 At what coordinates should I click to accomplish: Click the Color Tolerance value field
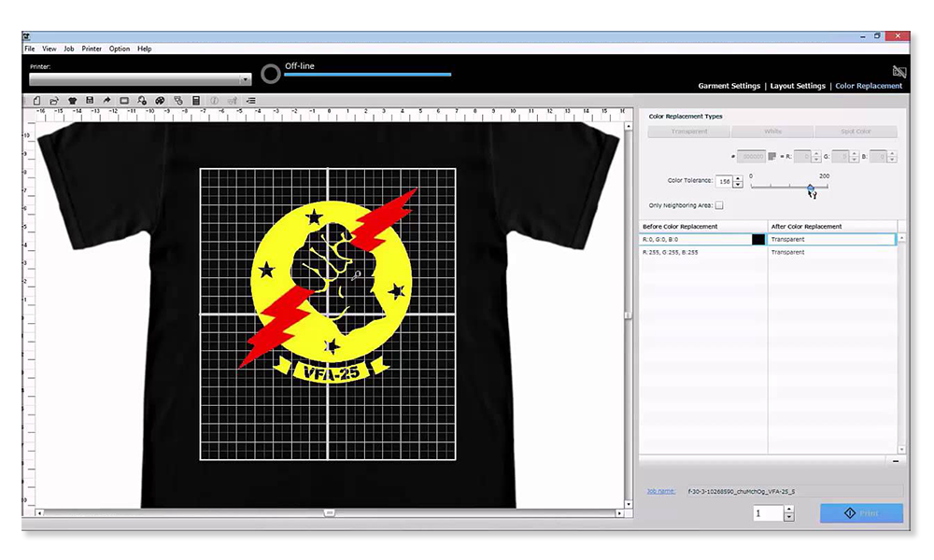click(725, 181)
